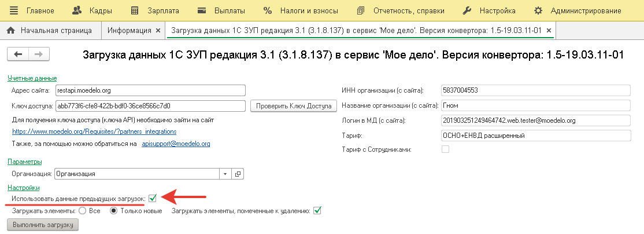This screenshot has height=234, width=644.
Task: Close the Информация tab
Action: pyautogui.click(x=158, y=30)
